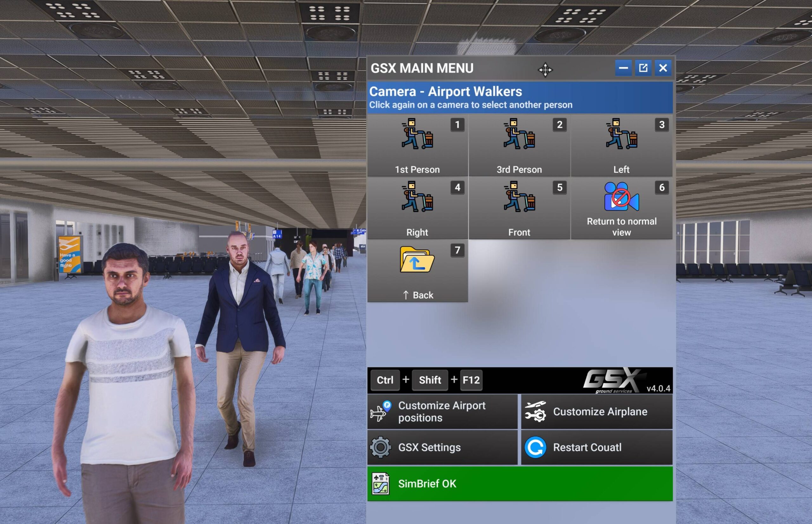
Task: Click the GSX ground services logo
Action: click(x=614, y=380)
